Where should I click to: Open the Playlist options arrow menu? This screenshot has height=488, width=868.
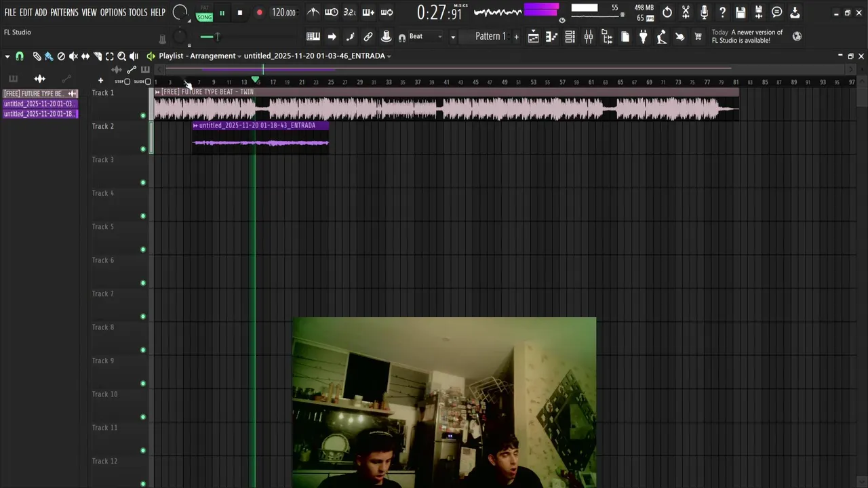(x=7, y=56)
